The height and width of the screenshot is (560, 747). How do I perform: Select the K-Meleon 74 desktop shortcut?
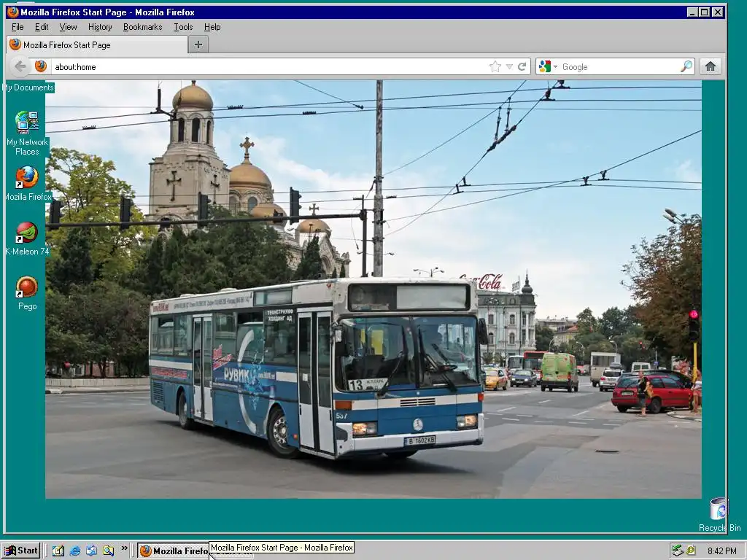27,238
